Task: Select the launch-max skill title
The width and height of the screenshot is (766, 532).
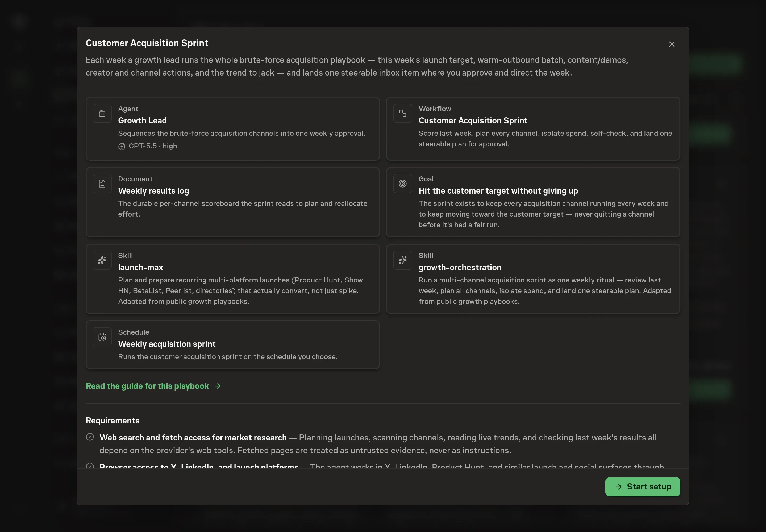Action: point(140,267)
